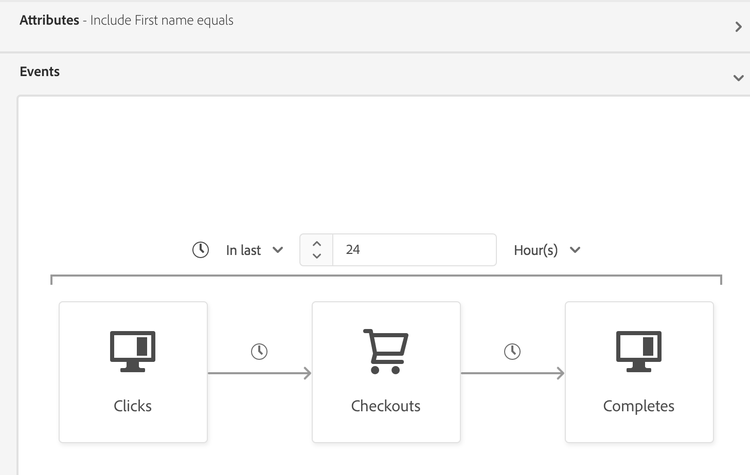Expand the Attributes section chevron
Image resolution: width=750 pixels, height=475 pixels.
pos(738,27)
